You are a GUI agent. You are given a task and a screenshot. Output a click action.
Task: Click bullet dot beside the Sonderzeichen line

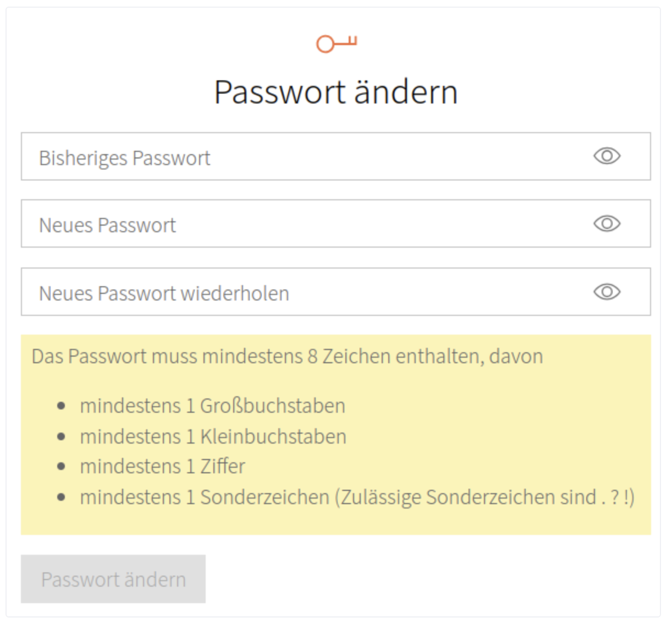pos(62,498)
